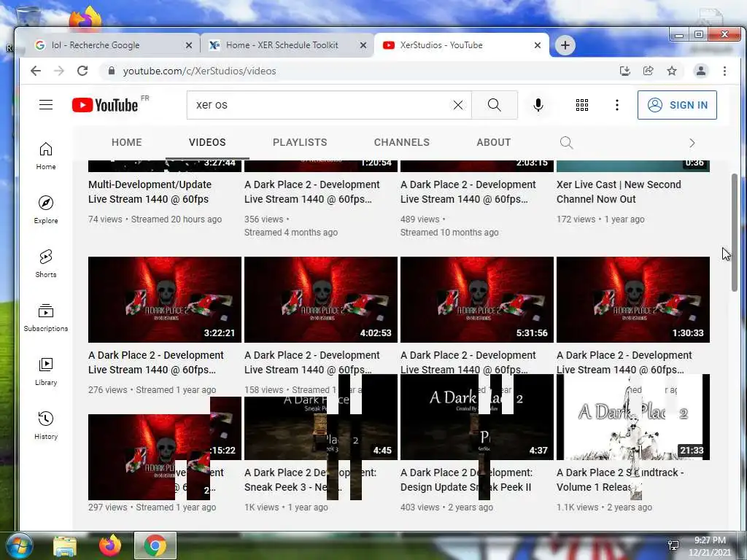Click the channel search magnifier icon

[x=566, y=142]
